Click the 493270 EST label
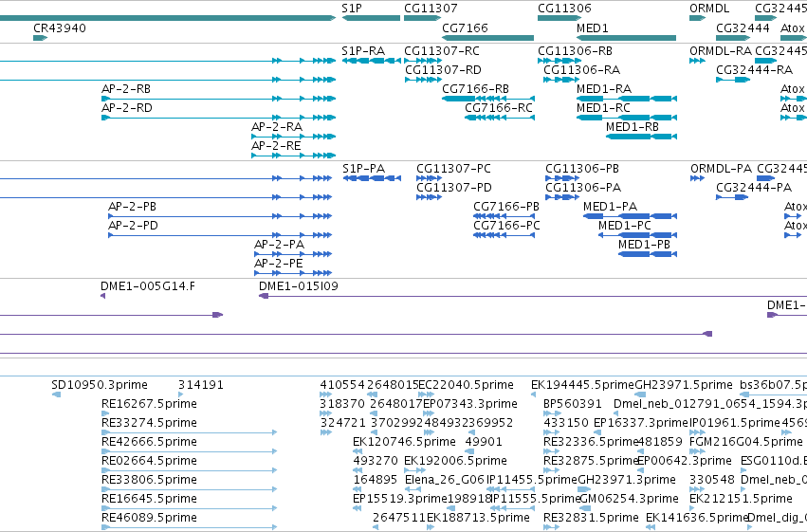The image size is (807, 532). 376,461
